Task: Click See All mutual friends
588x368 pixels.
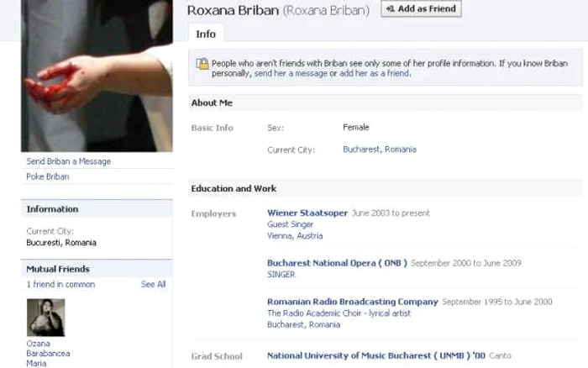Action: pyautogui.click(x=154, y=284)
